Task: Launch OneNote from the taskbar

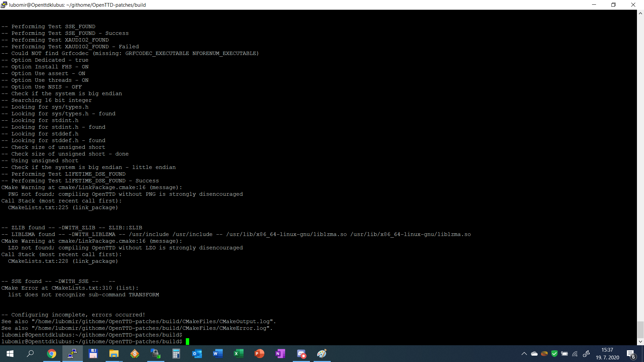Action: click(280, 354)
